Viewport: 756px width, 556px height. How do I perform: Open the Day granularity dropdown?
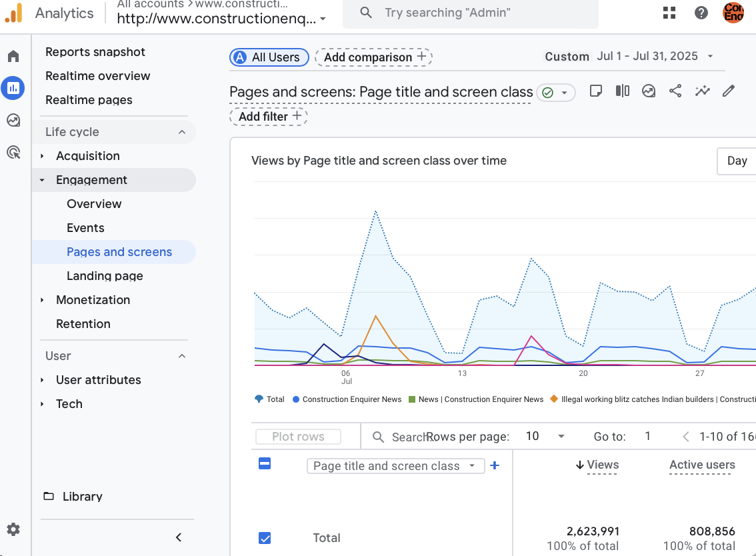click(737, 161)
